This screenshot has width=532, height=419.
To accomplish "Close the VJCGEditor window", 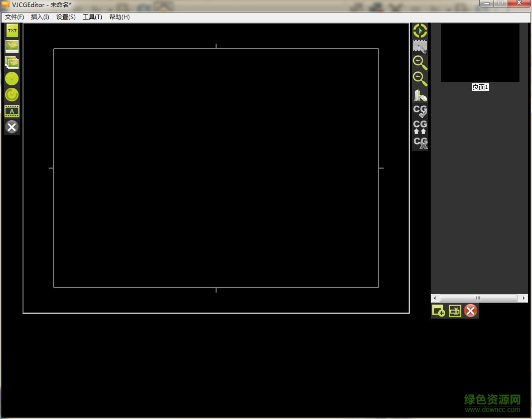I will tap(519, 3).
